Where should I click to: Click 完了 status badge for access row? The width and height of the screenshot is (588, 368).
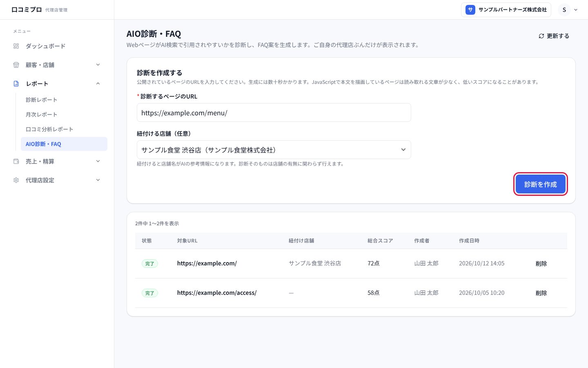[x=150, y=293]
